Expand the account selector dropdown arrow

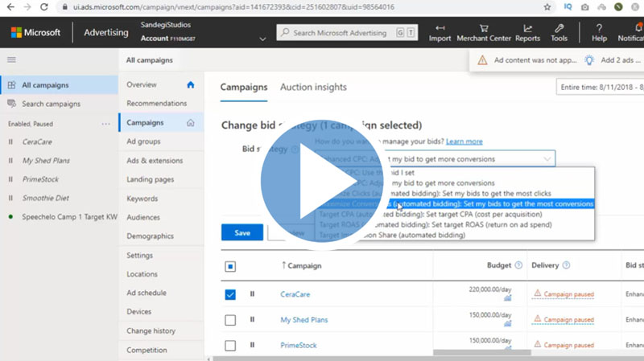point(262,39)
